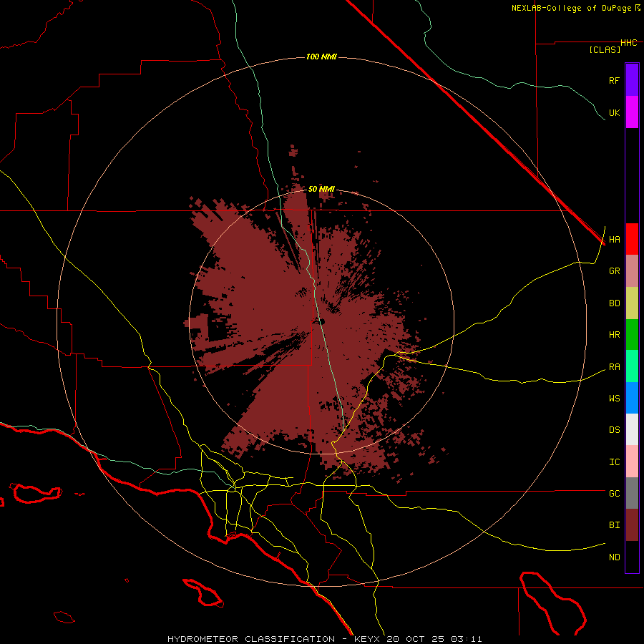The image size is (644, 644).
Task: Click the 'HR' legend label
Action: pos(614,335)
